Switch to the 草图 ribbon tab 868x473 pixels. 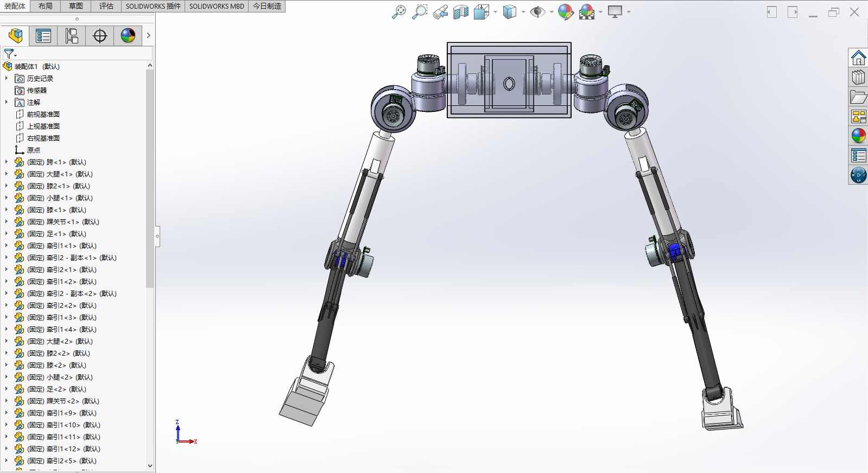pos(76,6)
